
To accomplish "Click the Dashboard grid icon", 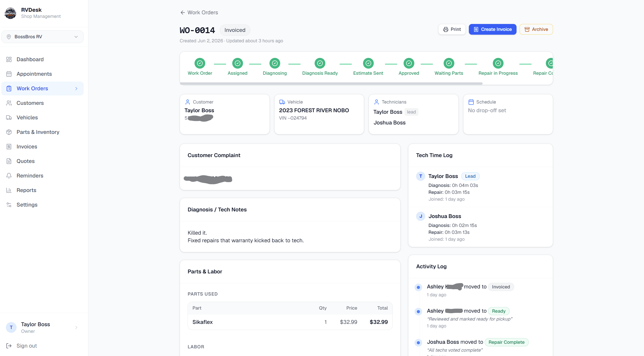I will [x=9, y=59].
